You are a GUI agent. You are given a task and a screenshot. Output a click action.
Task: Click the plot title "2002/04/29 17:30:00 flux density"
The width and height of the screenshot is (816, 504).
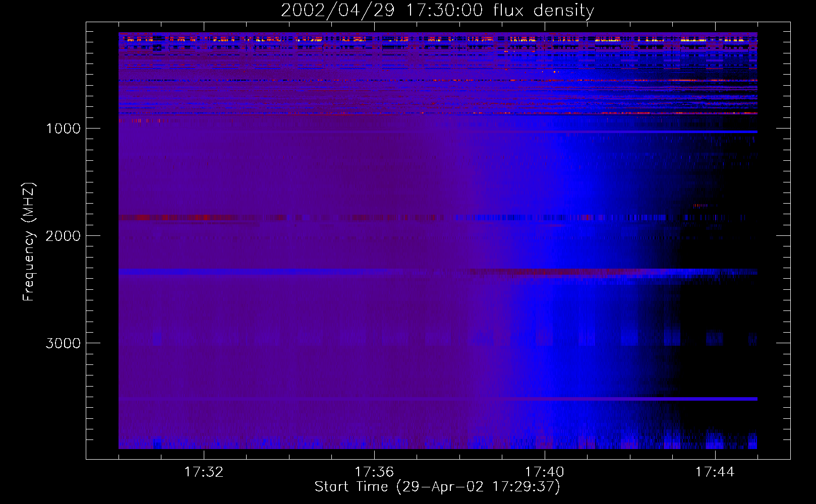(437, 11)
